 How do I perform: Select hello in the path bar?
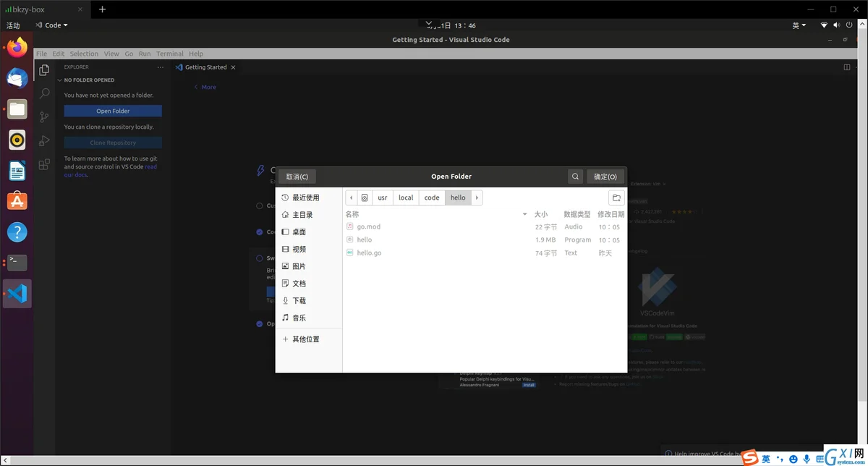click(x=458, y=198)
